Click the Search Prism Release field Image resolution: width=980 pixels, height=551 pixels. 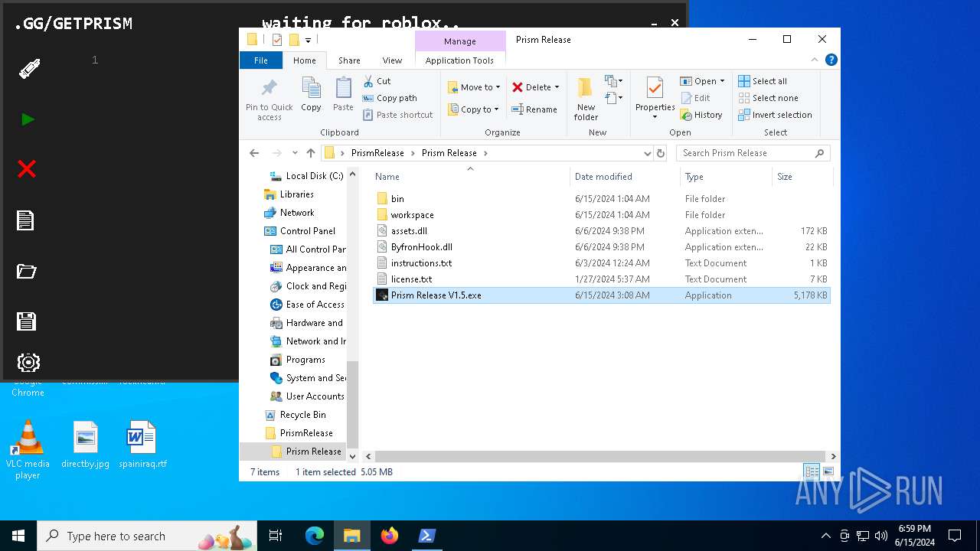click(753, 153)
